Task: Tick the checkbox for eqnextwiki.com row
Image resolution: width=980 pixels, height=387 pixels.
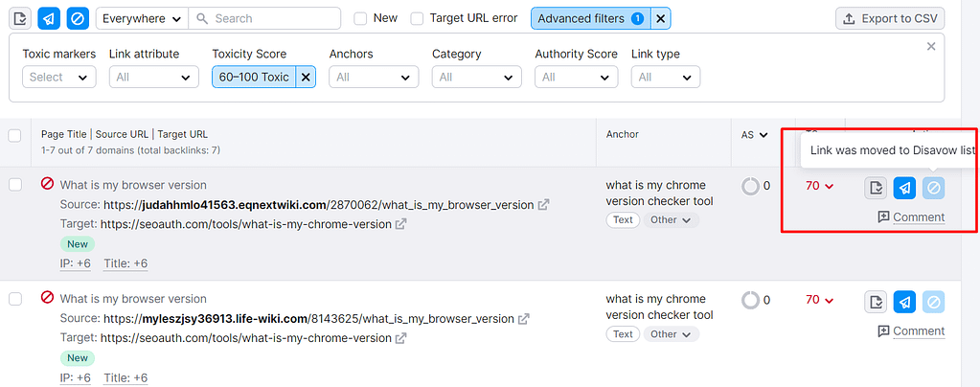Action: pyautogui.click(x=15, y=185)
